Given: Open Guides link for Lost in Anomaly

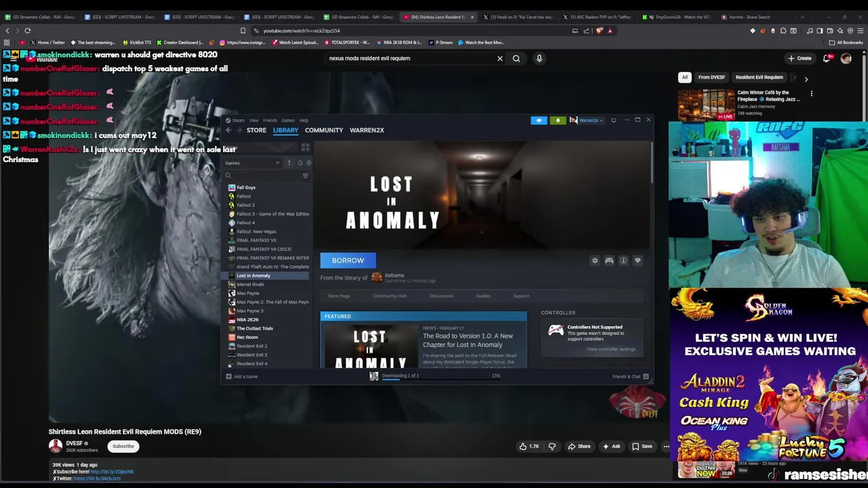Looking at the screenshot, I should 483,296.
